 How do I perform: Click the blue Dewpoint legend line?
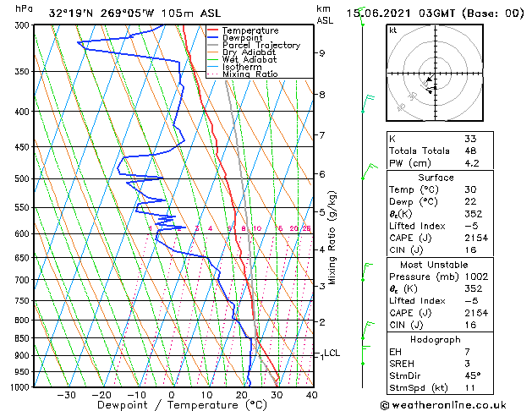click(212, 37)
